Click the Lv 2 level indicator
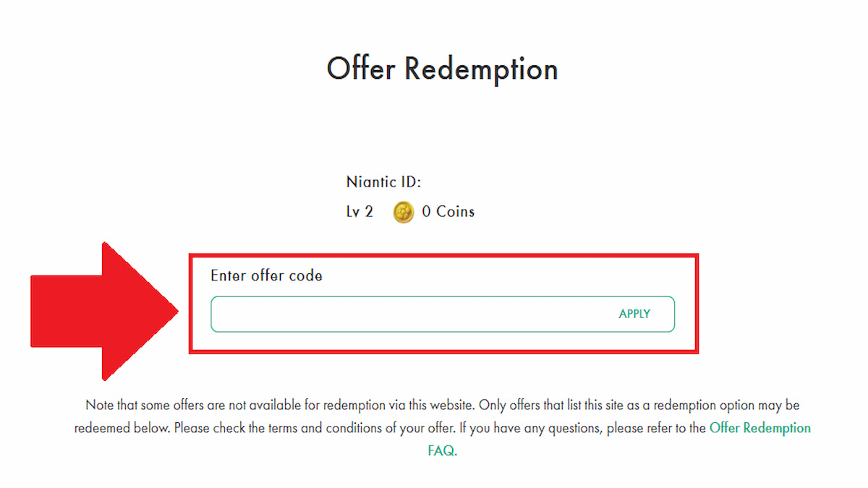The image size is (868, 488). [359, 212]
